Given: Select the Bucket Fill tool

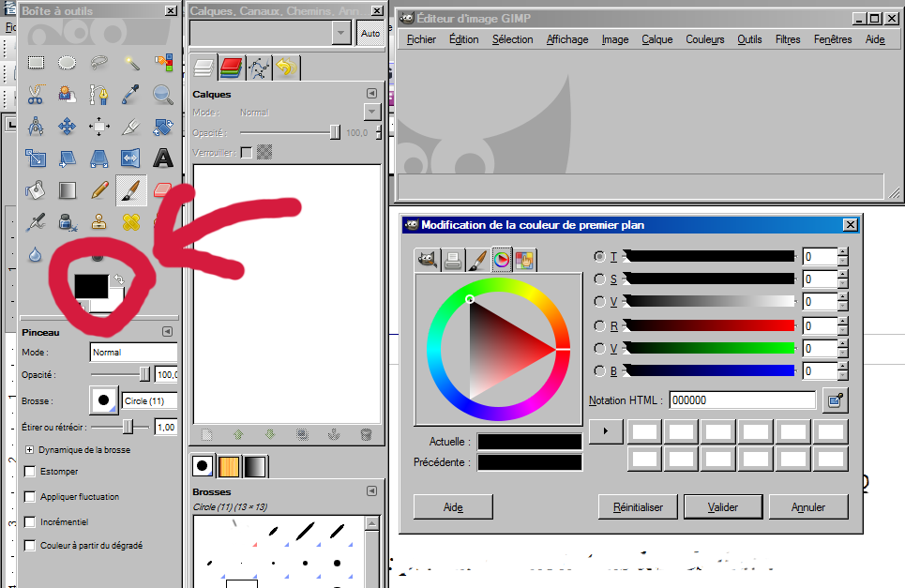Looking at the screenshot, I should (x=36, y=189).
